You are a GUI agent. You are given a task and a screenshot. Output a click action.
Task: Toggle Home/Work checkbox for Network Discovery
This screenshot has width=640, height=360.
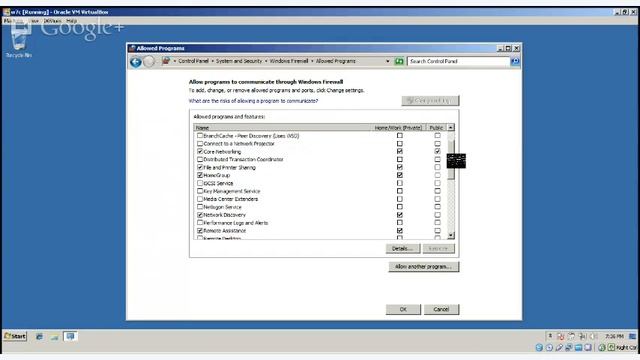(400, 215)
